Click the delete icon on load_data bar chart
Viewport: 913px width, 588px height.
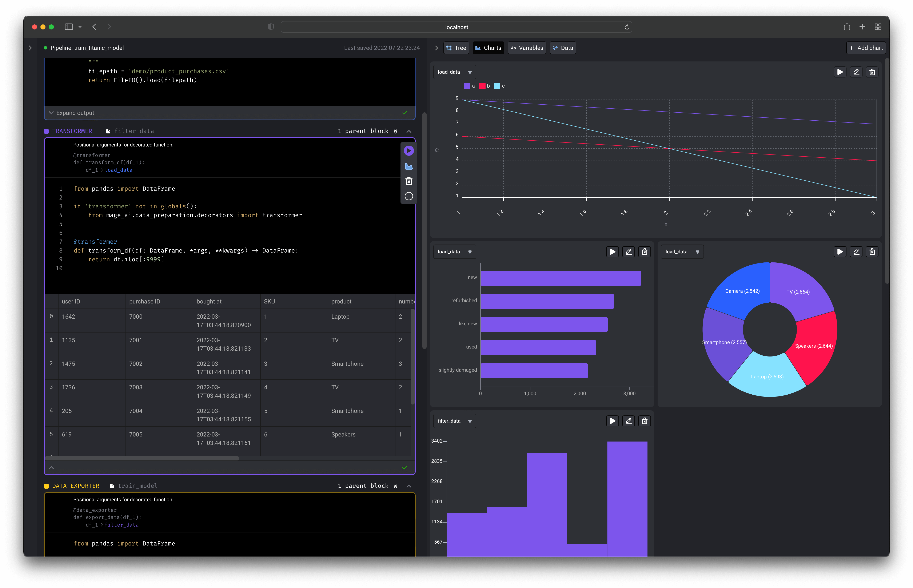[644, 251]
